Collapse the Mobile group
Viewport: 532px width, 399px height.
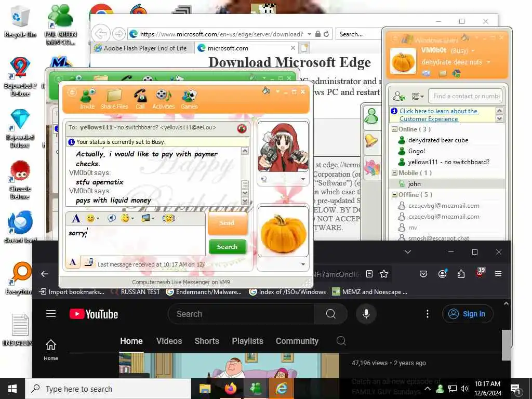[x=394, y=172]
